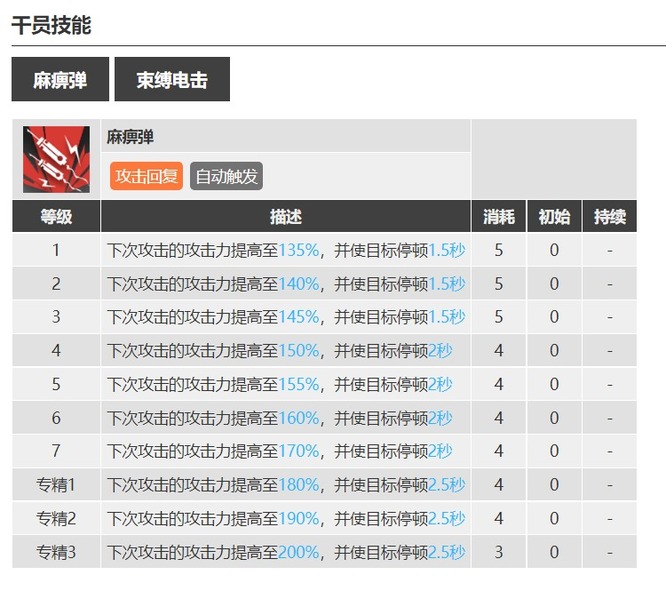Switch to the 束缚电击 skill tab
The height and width of the screenshot is (591, 666).
pos(172,79)
